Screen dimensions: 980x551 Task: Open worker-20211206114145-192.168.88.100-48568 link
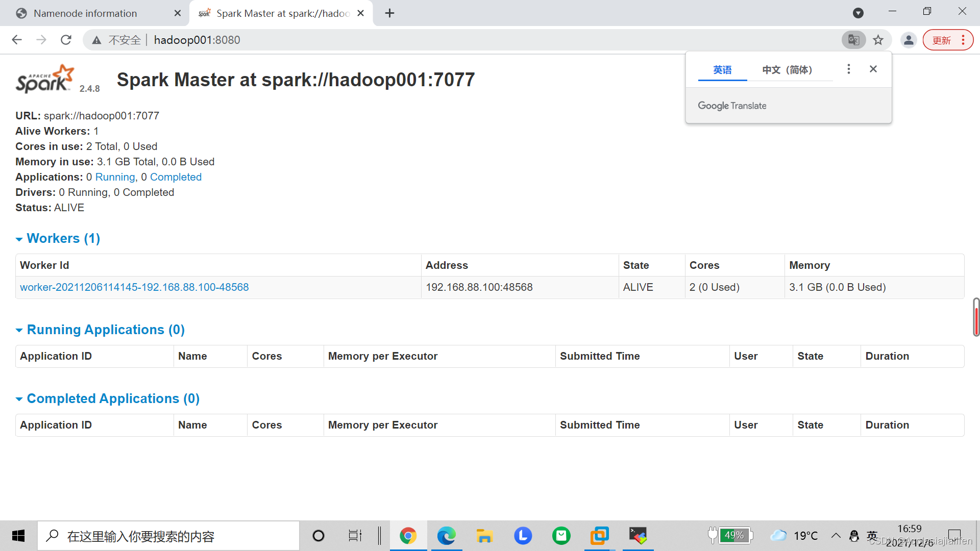134,287
